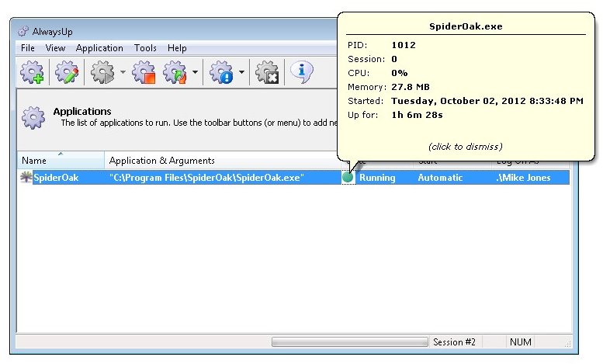Click the green running state indicator
Image resolution: width=603 pixels, height=364 pixels.
coord(348,178)
